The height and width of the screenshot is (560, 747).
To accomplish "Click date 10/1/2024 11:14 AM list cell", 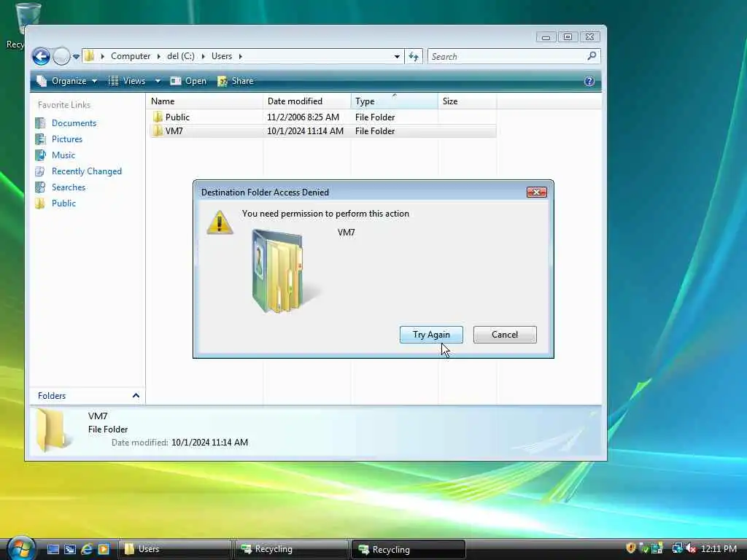I will [x=305, y=131].
